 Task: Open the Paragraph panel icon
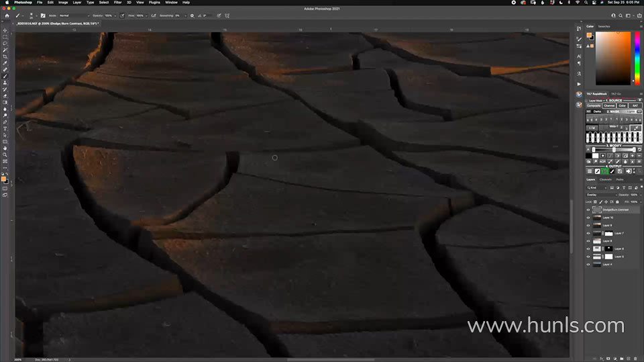[x=579, y=63]
